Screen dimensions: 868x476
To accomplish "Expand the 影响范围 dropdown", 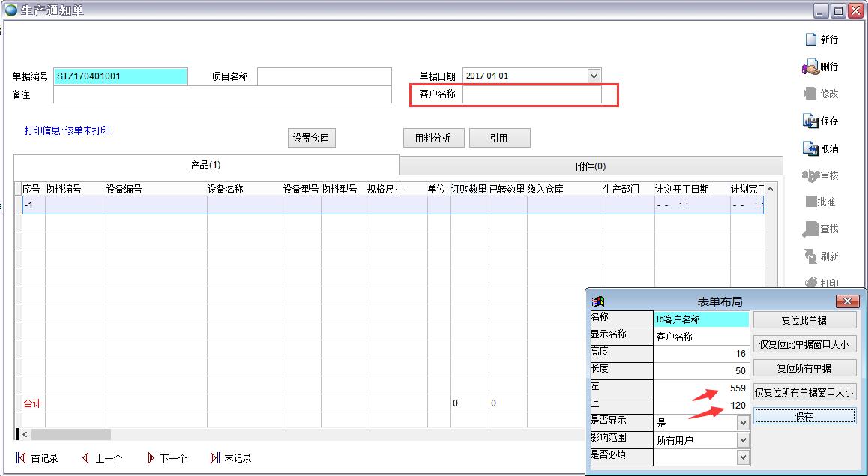I will (742, 440).
